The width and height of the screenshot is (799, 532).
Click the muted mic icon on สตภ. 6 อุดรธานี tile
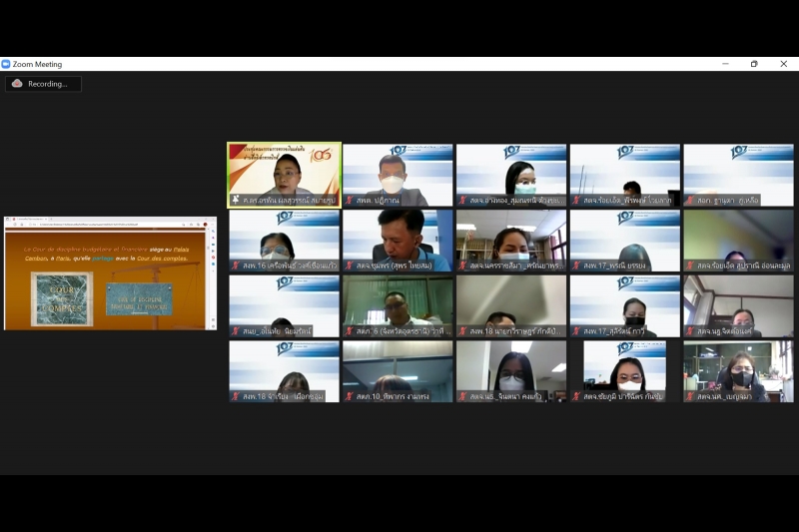click(x=349, y=331)
